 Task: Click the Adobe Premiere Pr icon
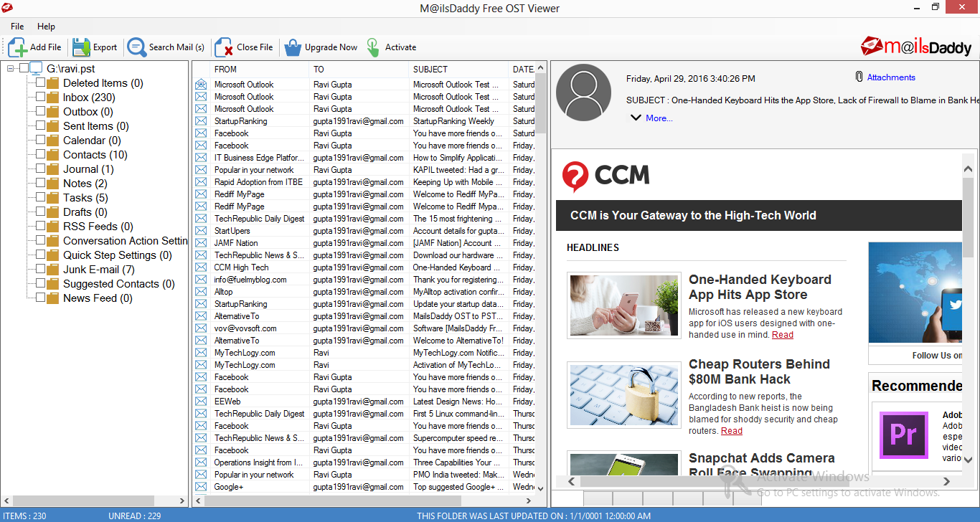(x=903, y=435)
